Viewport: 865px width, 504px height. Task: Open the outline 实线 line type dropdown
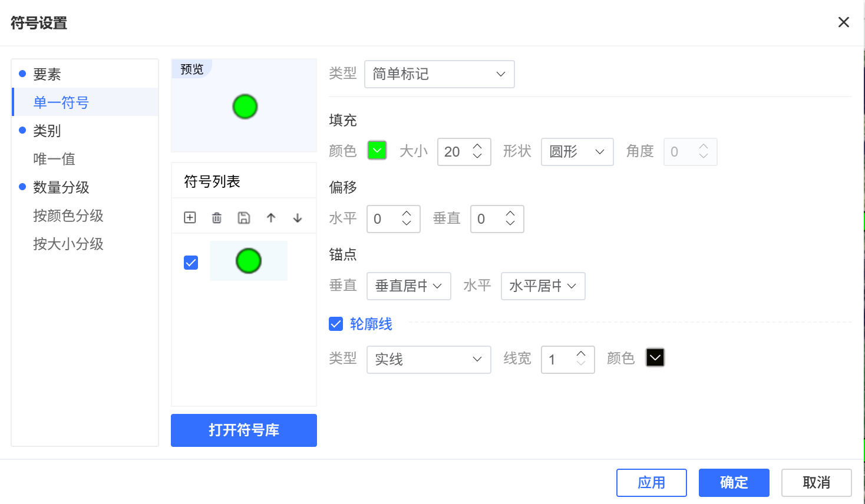[x=428, y=359]
